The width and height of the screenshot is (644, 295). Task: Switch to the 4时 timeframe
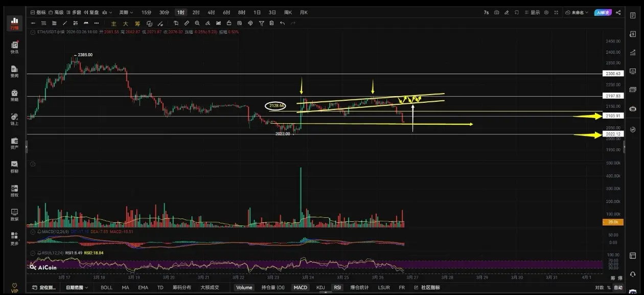coord(211,12)
